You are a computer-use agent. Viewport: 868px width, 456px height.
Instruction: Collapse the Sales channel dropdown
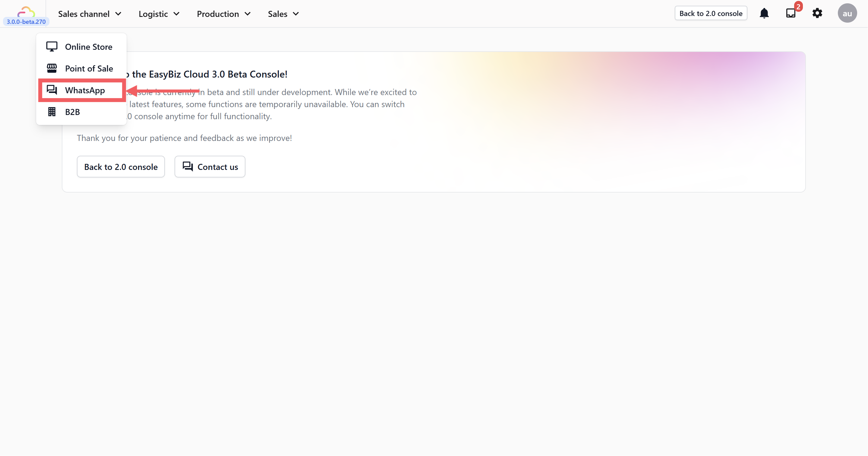[90, 14]
